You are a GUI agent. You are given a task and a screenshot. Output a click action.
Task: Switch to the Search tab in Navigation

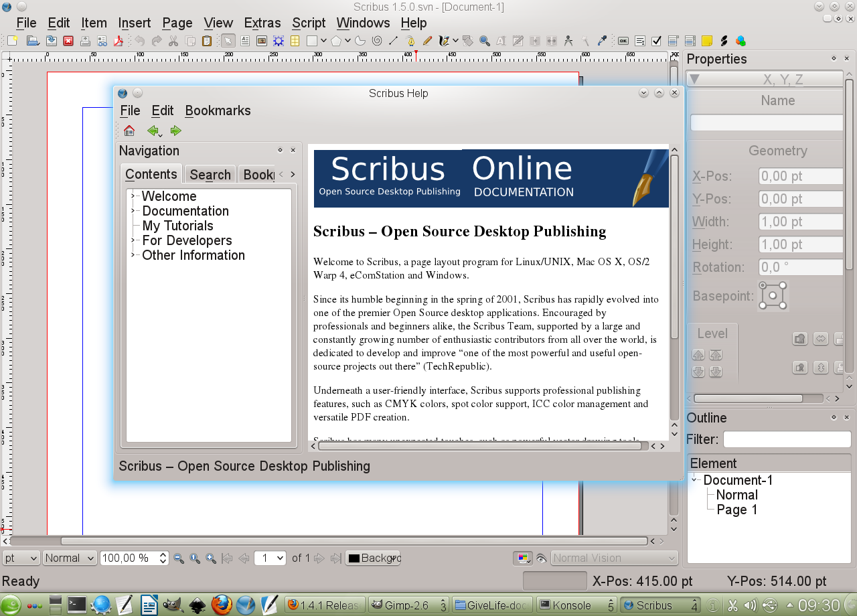coord(210,175)
